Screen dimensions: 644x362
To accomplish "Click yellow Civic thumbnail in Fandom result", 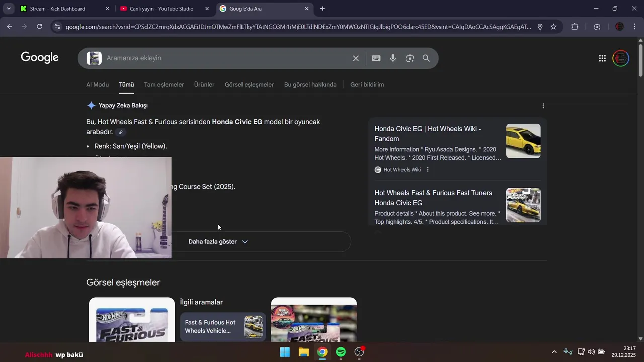I will click(x=523, y=141).
